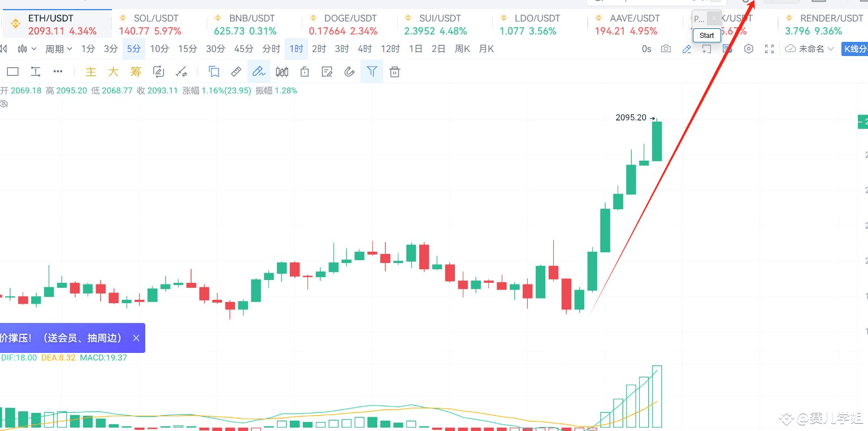Screen dimensions: 868x431
Task: Switch to the ETH/USDT ticker tab
Action: [x=56, y=24]
